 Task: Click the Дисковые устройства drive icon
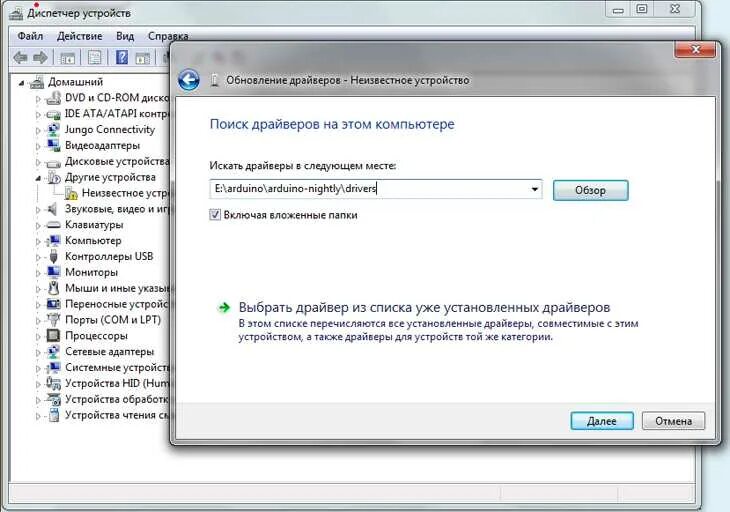54,162
